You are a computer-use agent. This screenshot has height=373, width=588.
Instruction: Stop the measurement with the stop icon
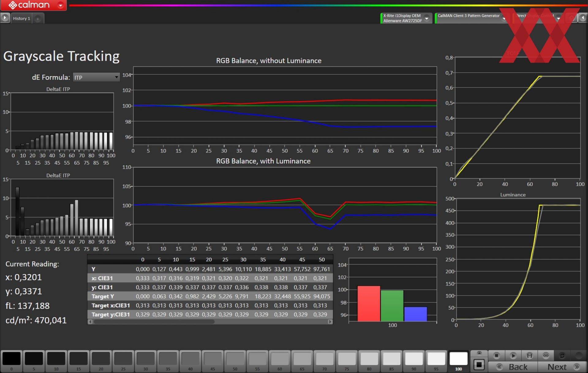497,356
